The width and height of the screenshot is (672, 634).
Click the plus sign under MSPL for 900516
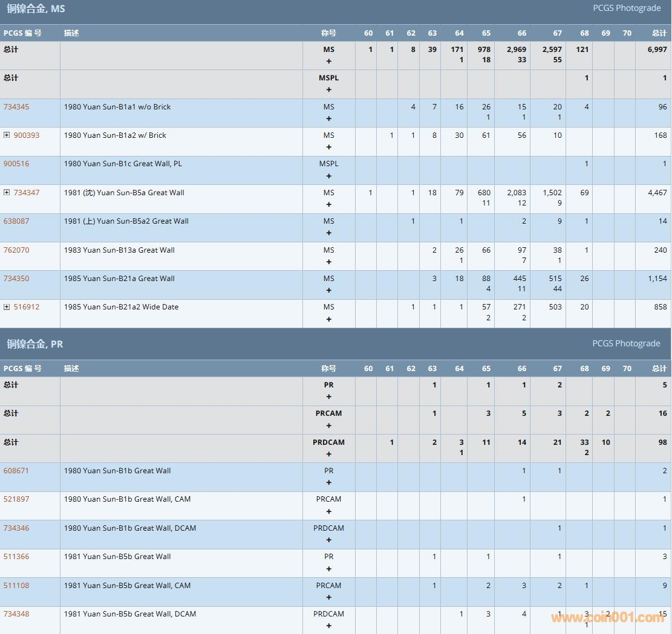point(329,176)
